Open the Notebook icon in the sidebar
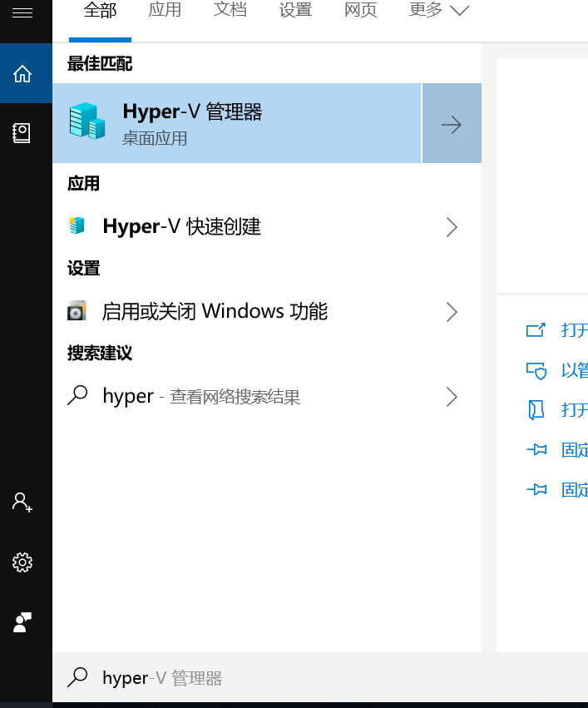The height and width of the screenshot is (708, 588). 22,133
